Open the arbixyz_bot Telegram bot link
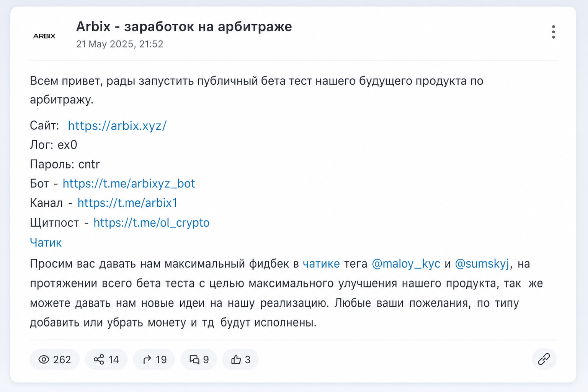The image size is (588, 392). [129, 183]
